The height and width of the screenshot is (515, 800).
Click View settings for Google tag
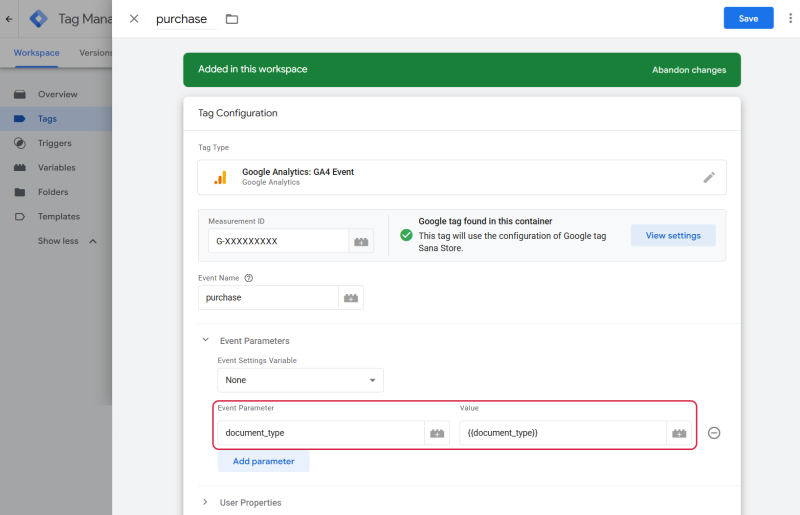673,235
